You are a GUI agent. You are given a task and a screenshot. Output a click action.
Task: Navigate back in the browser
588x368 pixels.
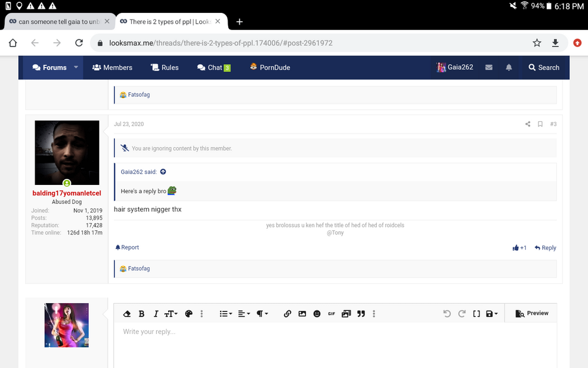[x=35, y=43]
